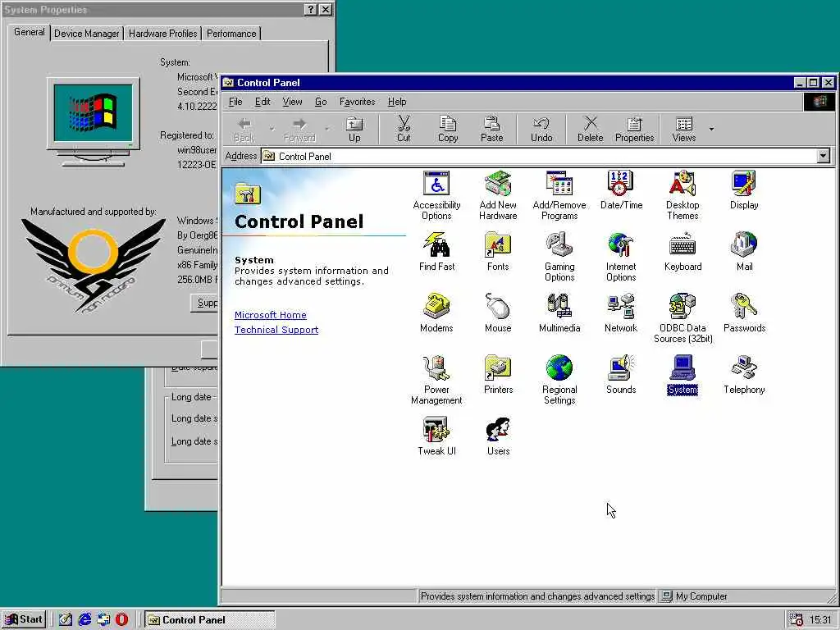Select the Mouse applet
Screen dimensions: 840x630
pos(498,313)
